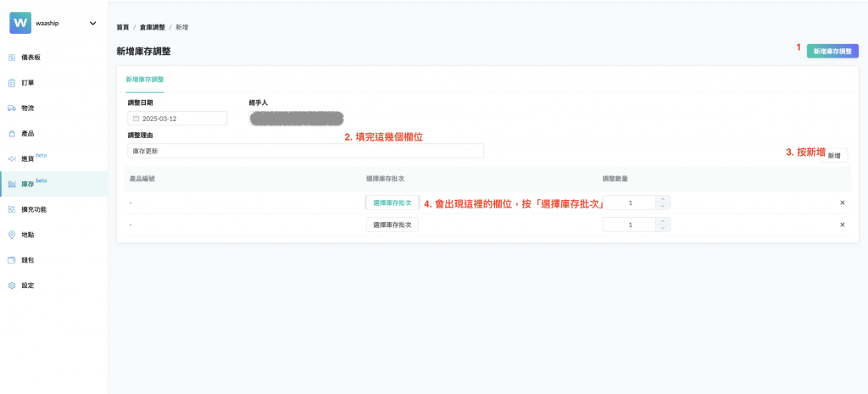This screenshot has width=868, height=394.
Task: Increase adjustment quantity in first row
Action: (664, 199)
